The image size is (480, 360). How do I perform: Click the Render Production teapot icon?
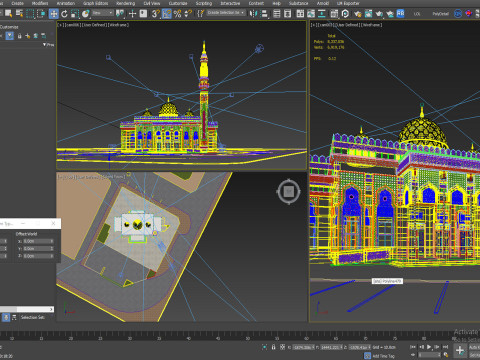379,14
